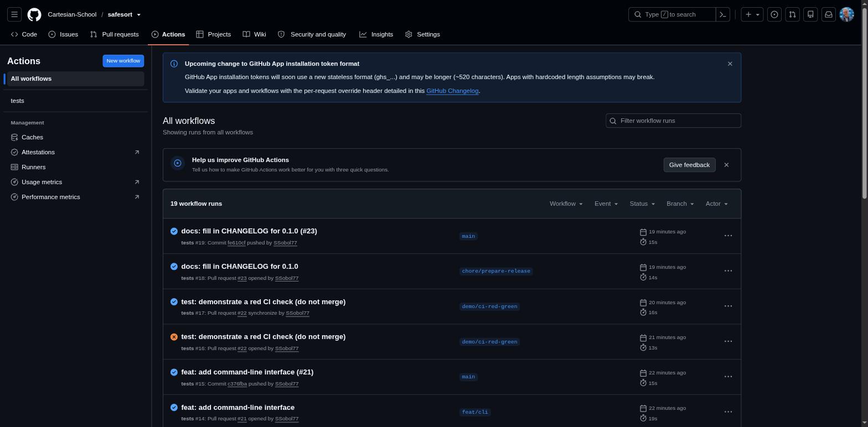Focus the Filter workflow runs field

(x=673, y=121)
